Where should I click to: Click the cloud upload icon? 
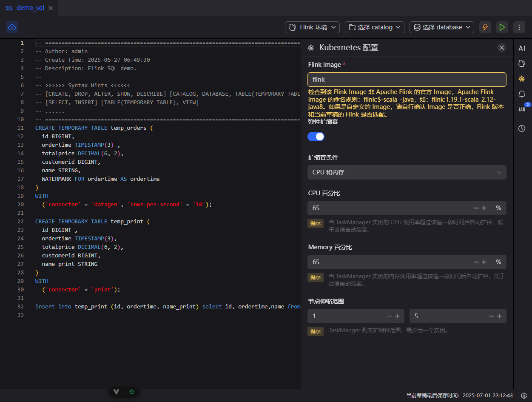click(x=12, y=27)
